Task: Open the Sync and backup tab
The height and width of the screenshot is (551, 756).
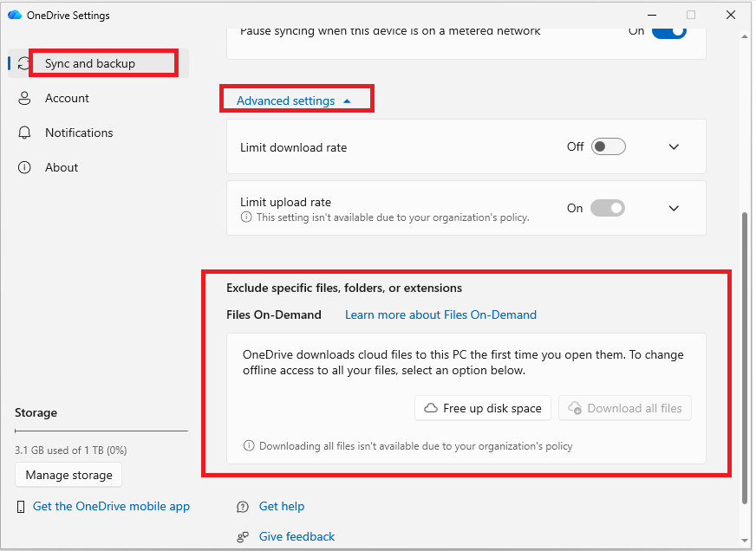Action: [98, 63]
